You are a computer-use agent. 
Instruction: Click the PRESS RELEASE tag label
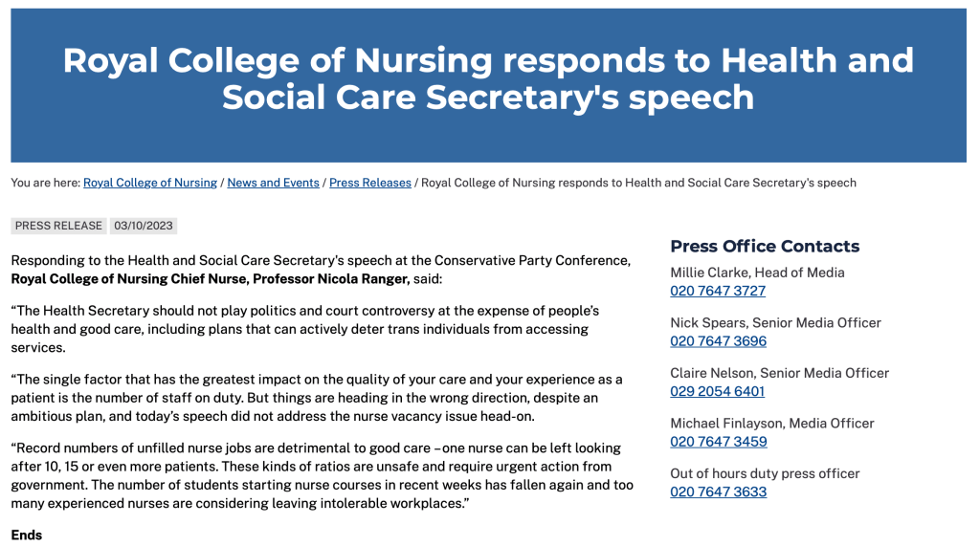[58, 227]
